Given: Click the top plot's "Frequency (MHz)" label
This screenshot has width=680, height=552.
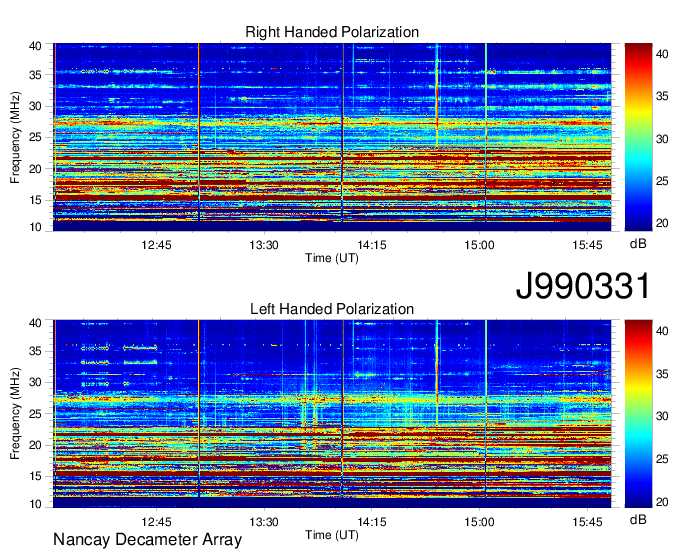Looking at the screenshot, I should point(15,137).
